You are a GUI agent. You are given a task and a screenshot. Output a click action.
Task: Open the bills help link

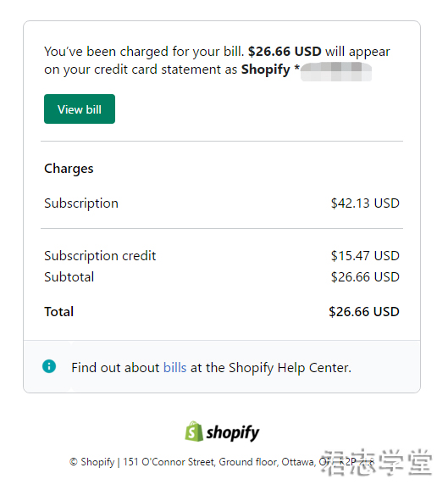click(174, 368)
